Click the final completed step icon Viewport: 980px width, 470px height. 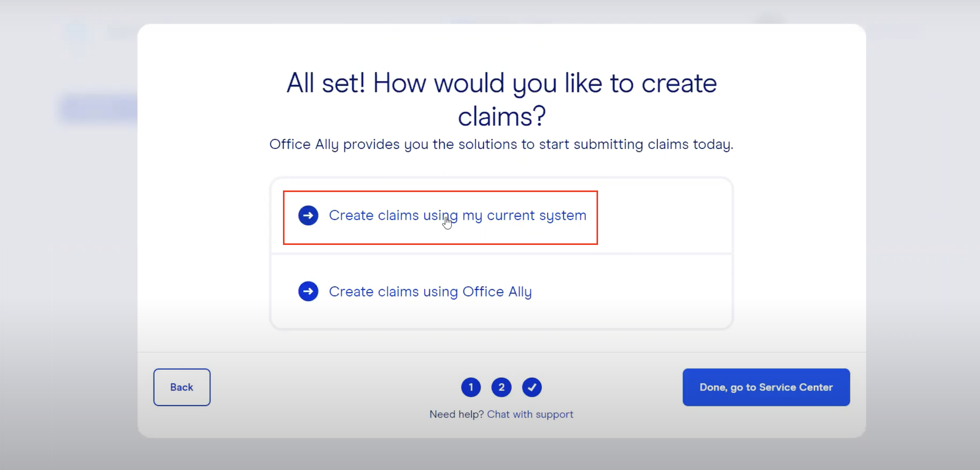532,387
